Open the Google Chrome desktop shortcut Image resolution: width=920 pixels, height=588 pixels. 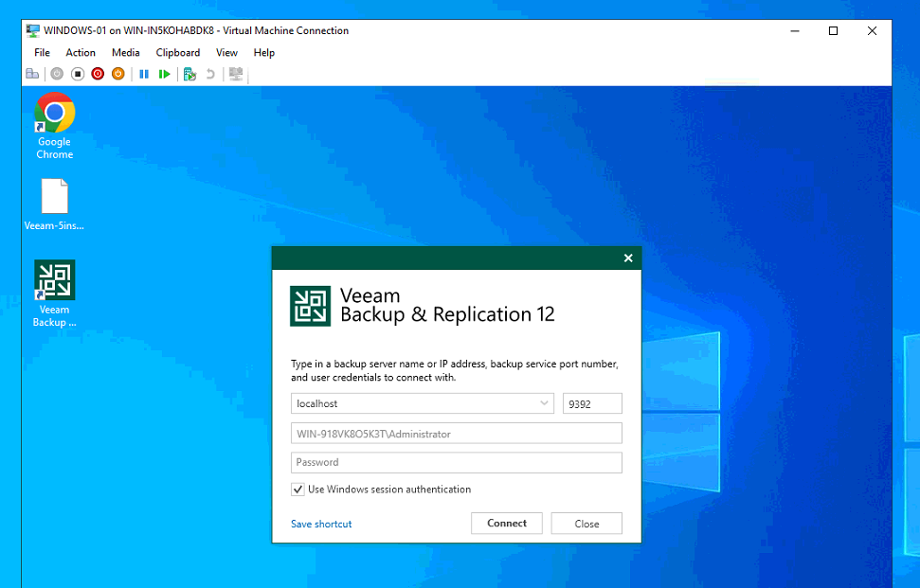pos(55,126)
